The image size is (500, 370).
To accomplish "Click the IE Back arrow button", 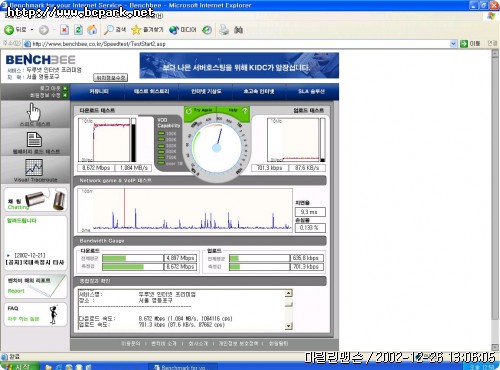I will pos(9,30).
